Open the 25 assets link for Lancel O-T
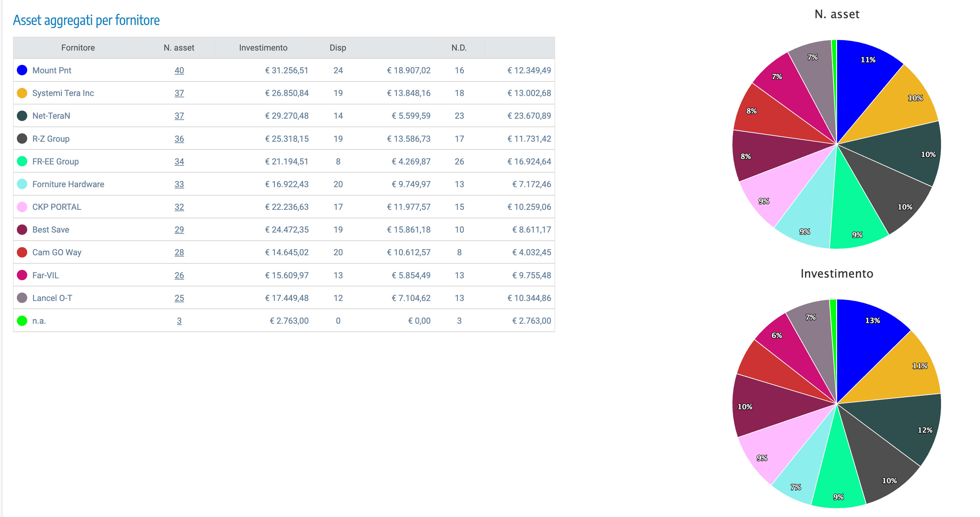The width and height of the screenshot is (980, 517). 179,298
